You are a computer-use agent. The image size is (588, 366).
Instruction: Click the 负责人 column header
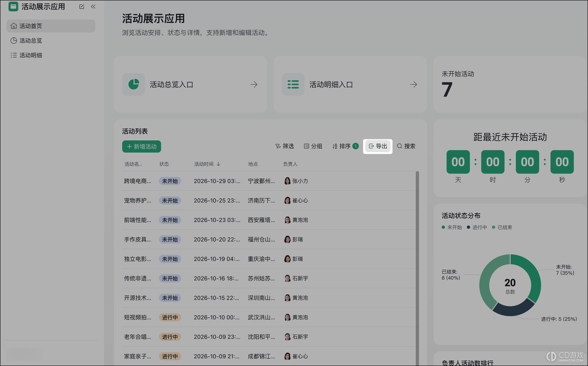290,164
